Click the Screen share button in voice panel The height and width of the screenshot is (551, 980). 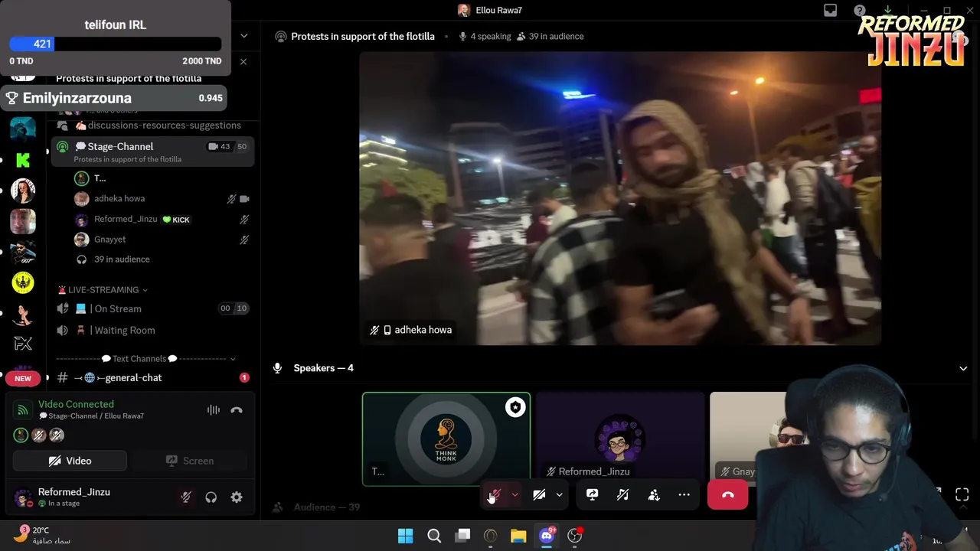point(190,461)
